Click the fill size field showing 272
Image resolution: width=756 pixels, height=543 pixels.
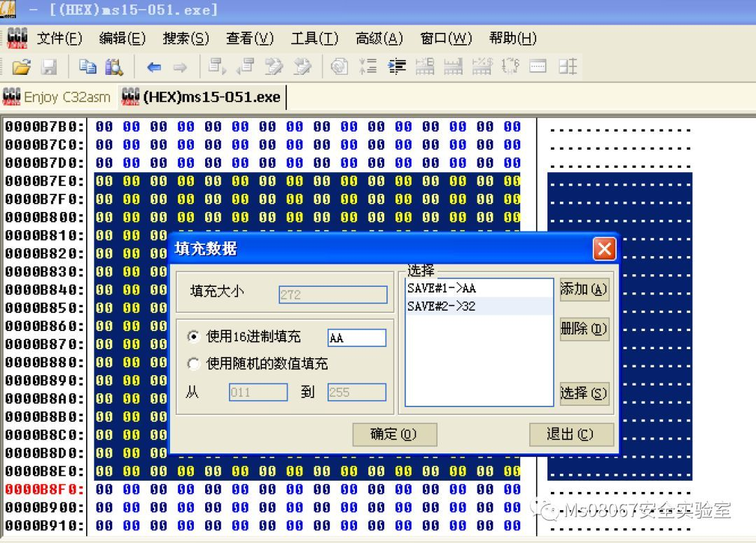332,295
